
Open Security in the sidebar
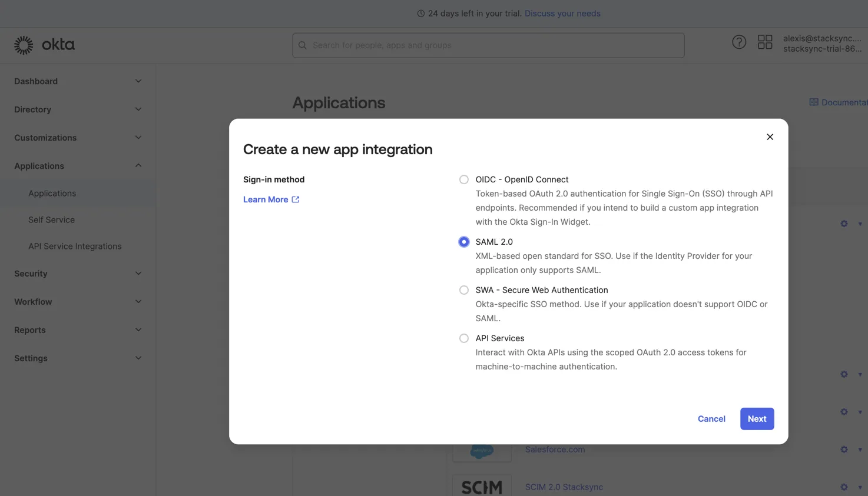click(x=31, y=274)
